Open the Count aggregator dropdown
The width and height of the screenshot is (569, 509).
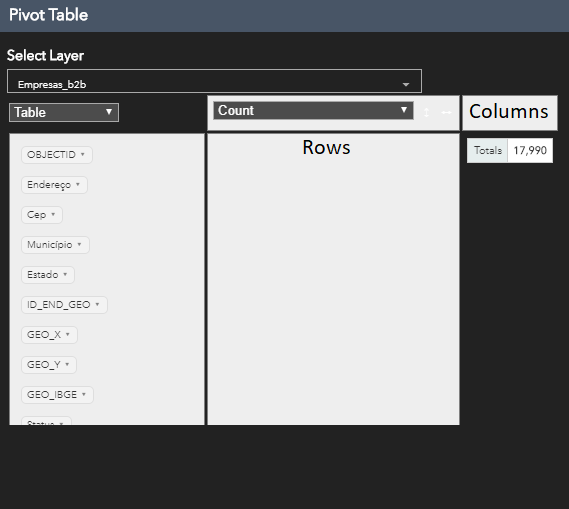[313, 111]
